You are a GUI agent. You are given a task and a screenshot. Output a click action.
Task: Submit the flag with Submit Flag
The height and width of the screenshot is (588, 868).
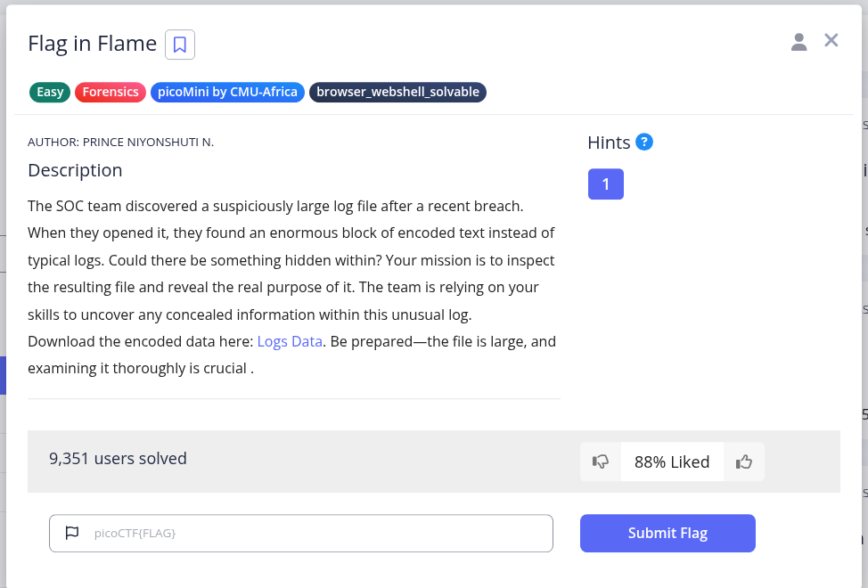coord(667,534)
